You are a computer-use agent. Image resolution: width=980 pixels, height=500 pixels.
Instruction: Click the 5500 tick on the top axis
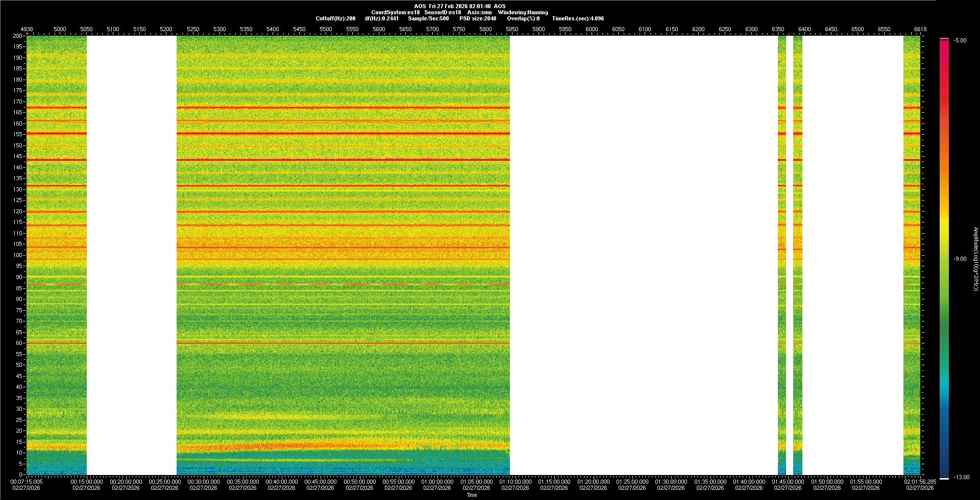pos(326,29)
